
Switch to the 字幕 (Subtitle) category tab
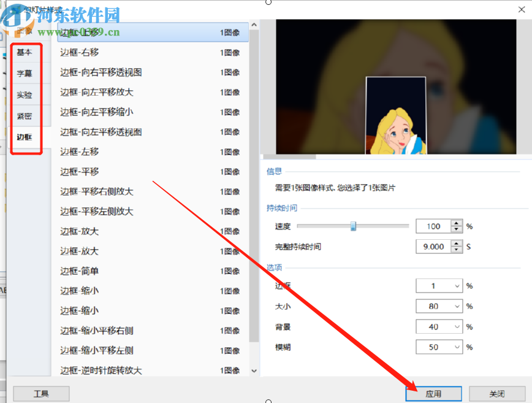click(x=26, y=74)
